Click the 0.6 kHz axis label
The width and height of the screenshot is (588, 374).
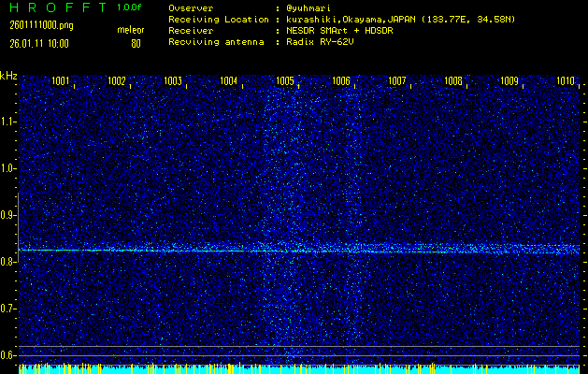(x=7, y=355)
